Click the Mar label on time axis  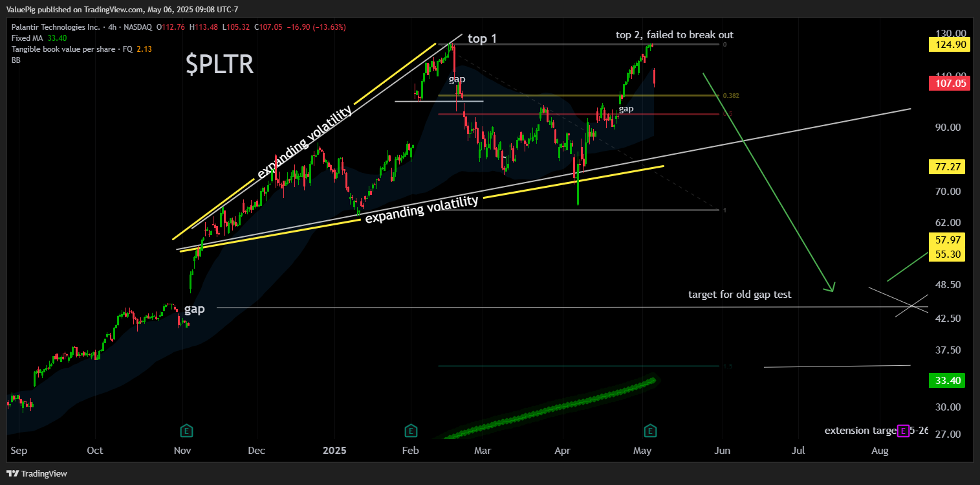[482, 450]
